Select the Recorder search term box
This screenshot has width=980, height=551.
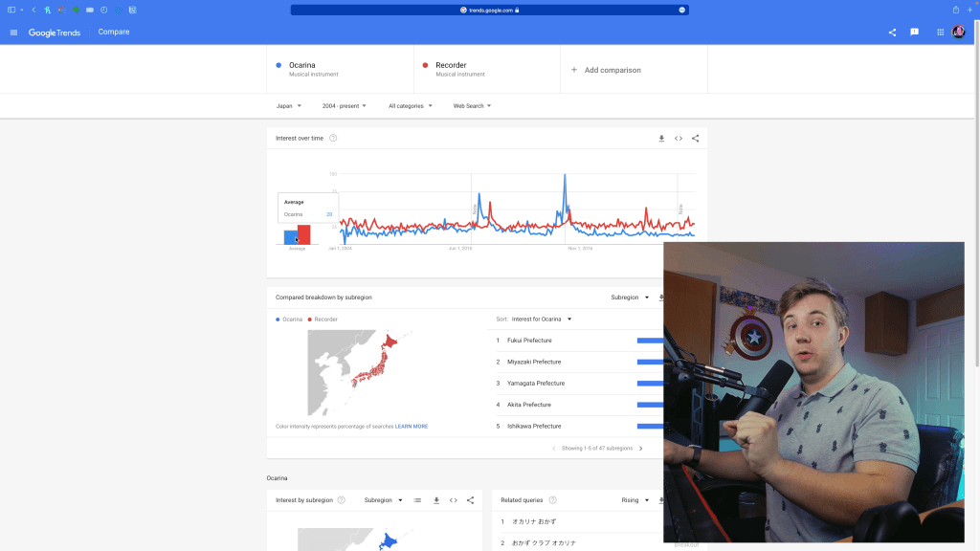(486, 70)
